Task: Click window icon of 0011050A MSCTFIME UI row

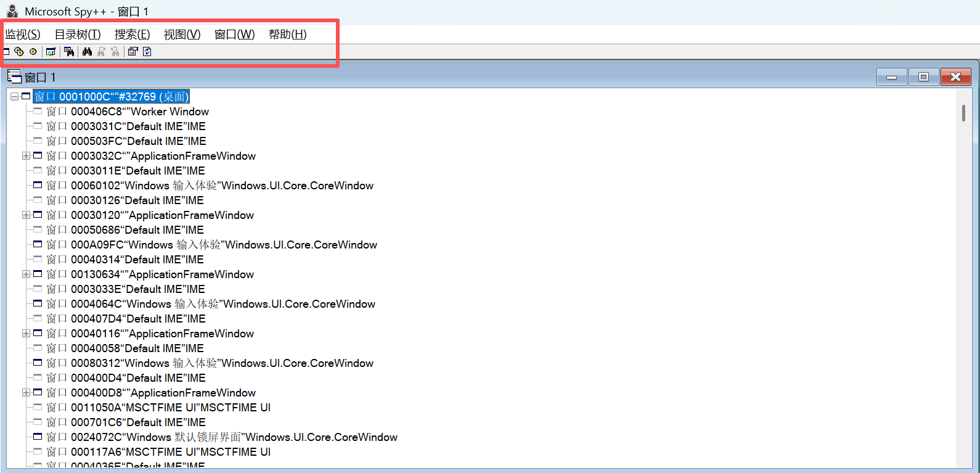Action: pyautogui.click(x=38, y=407)
